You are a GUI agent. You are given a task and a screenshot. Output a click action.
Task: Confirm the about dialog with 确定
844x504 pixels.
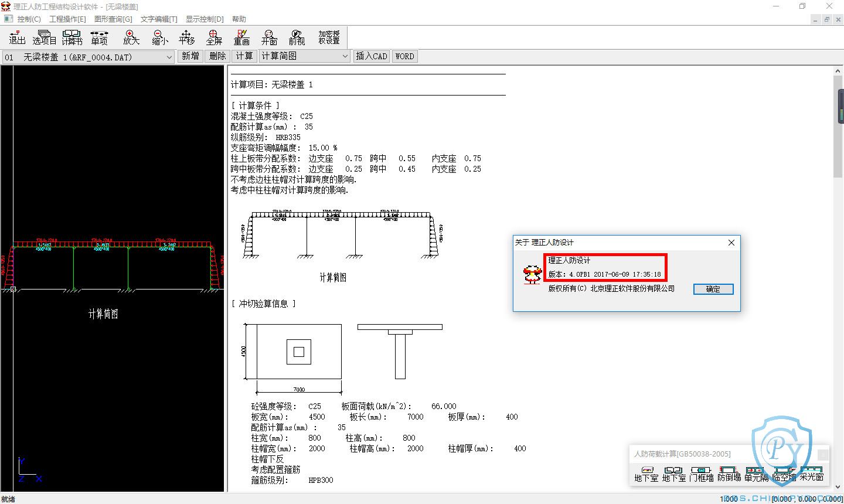713,289
